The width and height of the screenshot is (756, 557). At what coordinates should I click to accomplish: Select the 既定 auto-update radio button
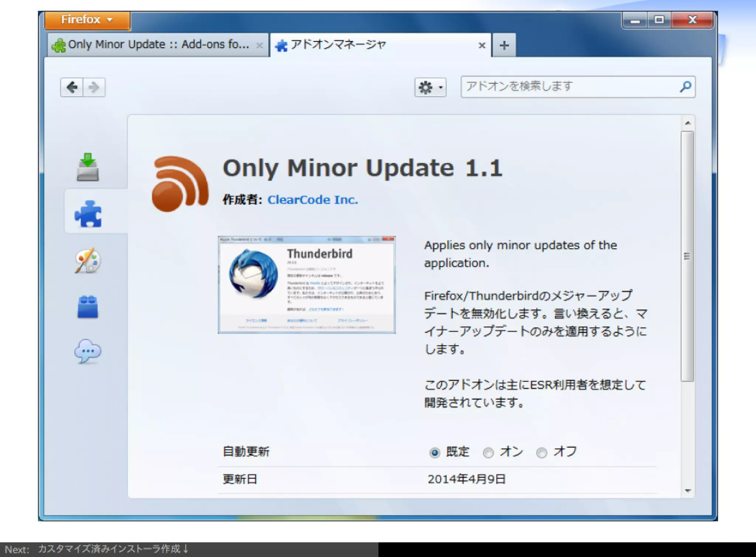434,452
